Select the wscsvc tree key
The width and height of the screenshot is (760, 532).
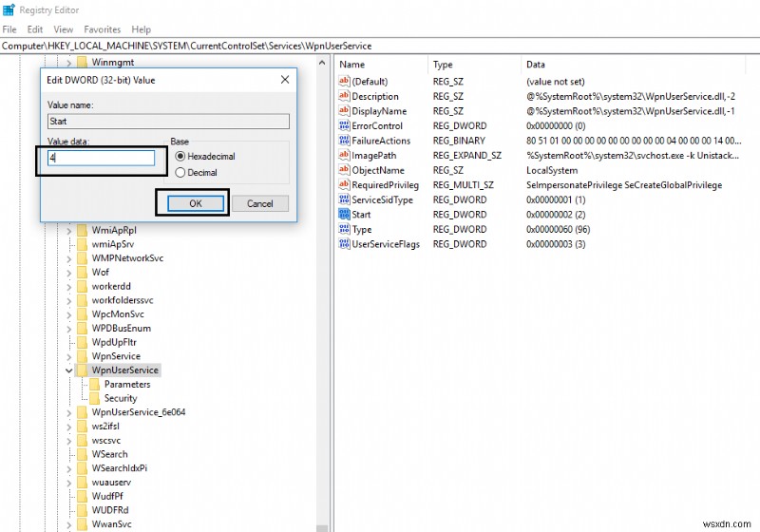click(x=106, y=441)
